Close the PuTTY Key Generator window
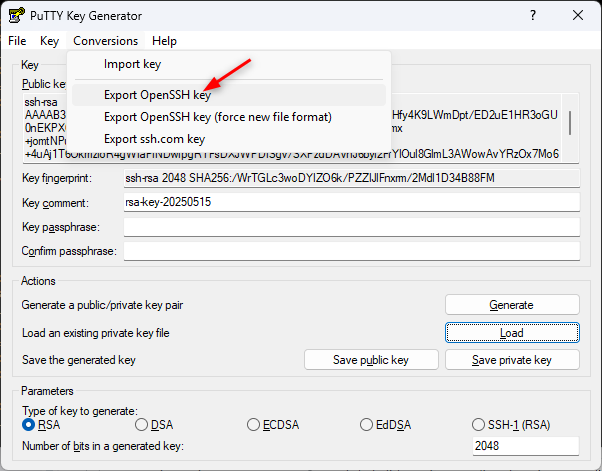Screen dimensions: 602x471 [x=578, y=15]
